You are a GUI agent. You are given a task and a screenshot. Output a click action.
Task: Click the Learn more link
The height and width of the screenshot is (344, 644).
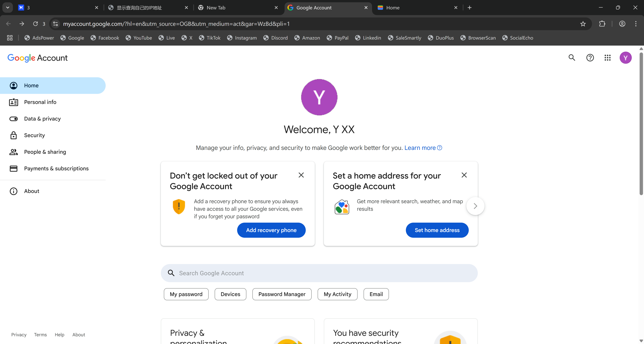(423, 148)
